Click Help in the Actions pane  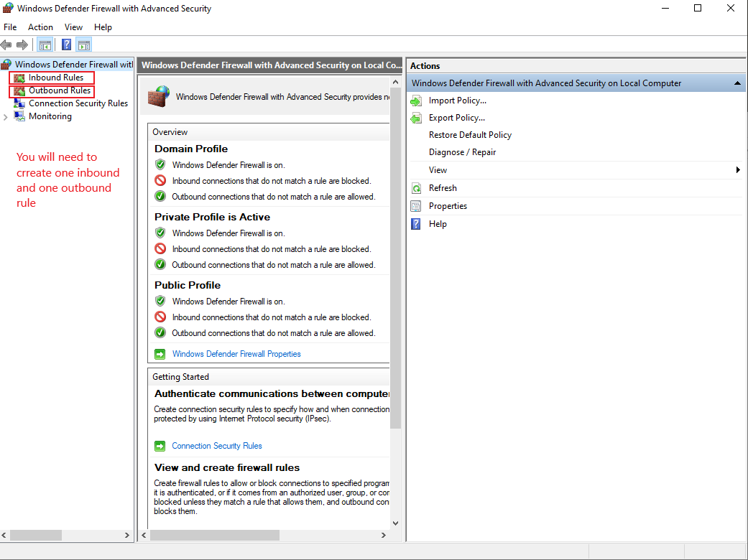click(438, 224)
